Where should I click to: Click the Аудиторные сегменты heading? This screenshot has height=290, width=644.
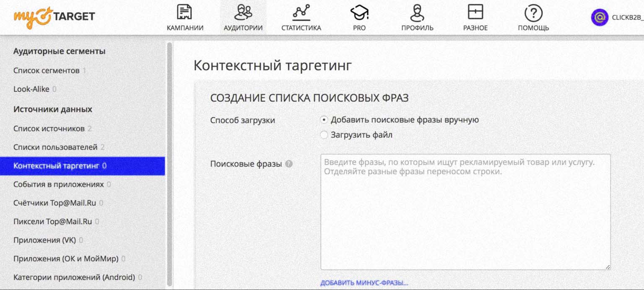click(x=60, y=51)
